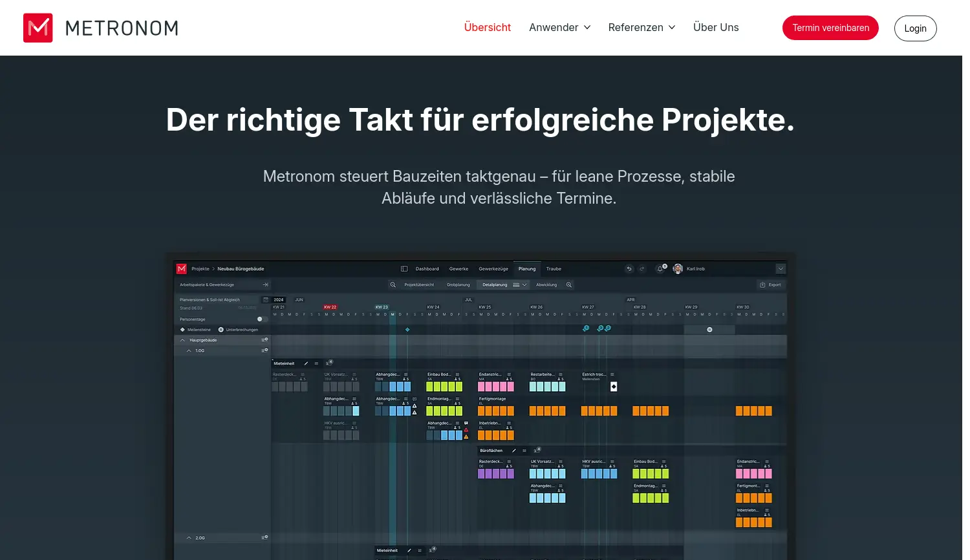Click 2.OG row settings icon
Screen dimensions: 970x560
(264, 537)
